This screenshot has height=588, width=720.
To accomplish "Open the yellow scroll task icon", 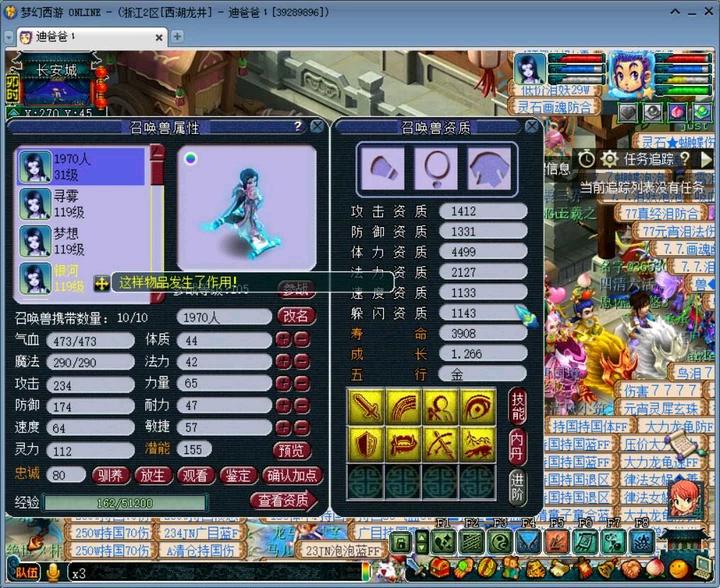I will 559,568.
